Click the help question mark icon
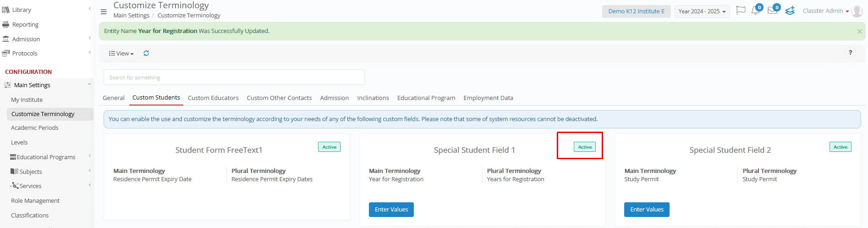This screenshot has height=228, width=868. click(850, 52)
